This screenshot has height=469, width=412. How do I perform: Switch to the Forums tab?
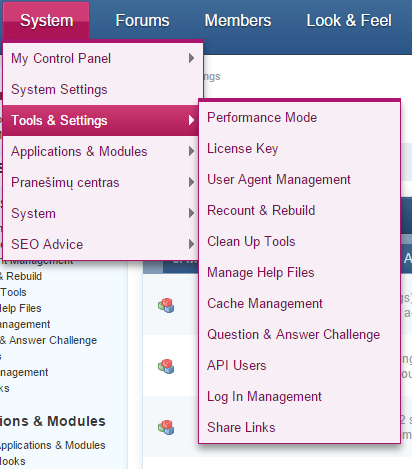[142, 21]
